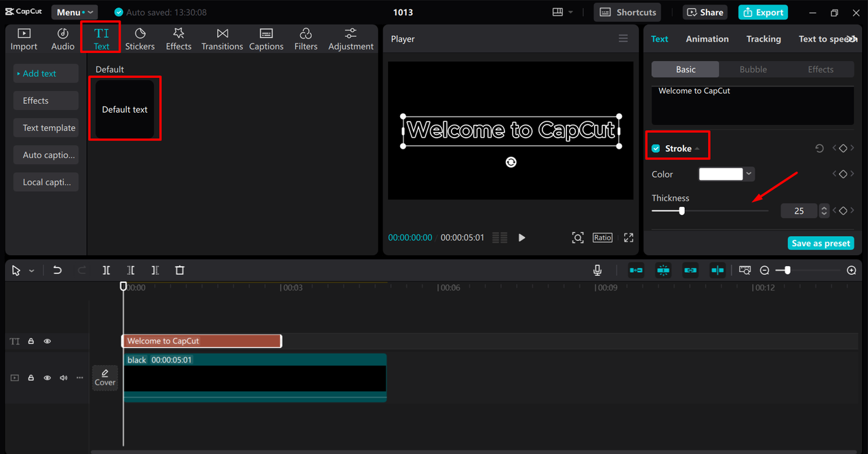Image resolution: width=868 pixels, height=454 pixels.
Task: Click the Delete right trim tool
Action: pos(155,270)
